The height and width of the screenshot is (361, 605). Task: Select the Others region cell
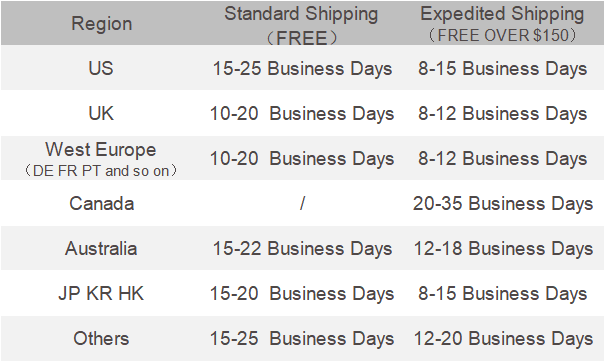[x=101, y=339]
